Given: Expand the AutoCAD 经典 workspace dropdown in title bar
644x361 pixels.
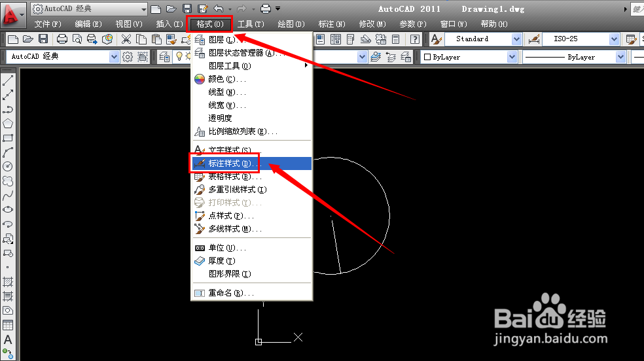Looking at the screenshot, I should (x=144, y=9).
